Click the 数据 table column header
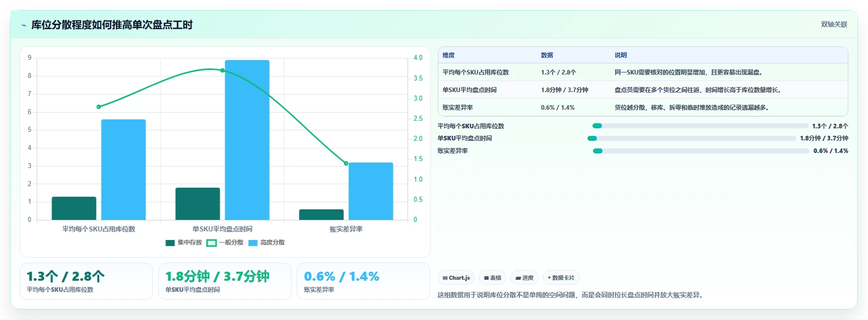 pos(547,55)
